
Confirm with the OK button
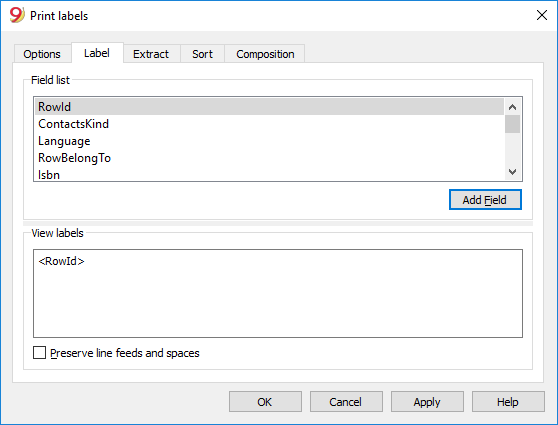265,402
